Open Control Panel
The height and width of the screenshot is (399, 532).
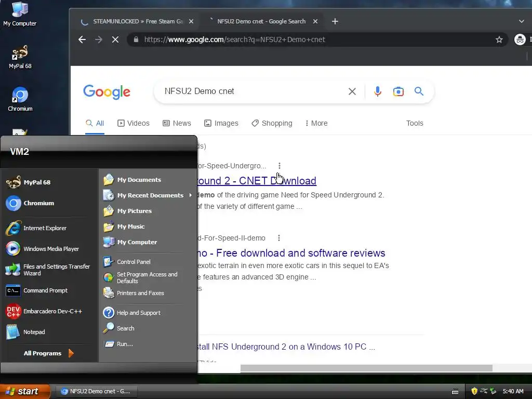(x=127, y=262)
